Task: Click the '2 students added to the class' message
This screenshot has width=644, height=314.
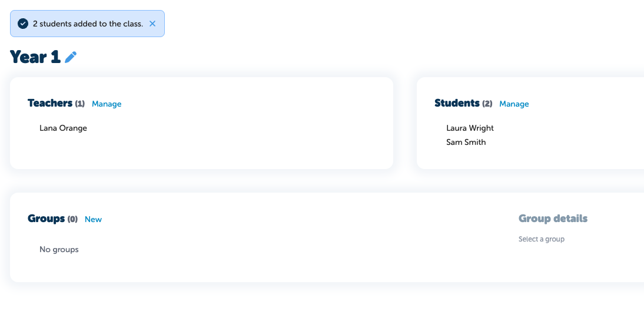Action: point(88,24)
